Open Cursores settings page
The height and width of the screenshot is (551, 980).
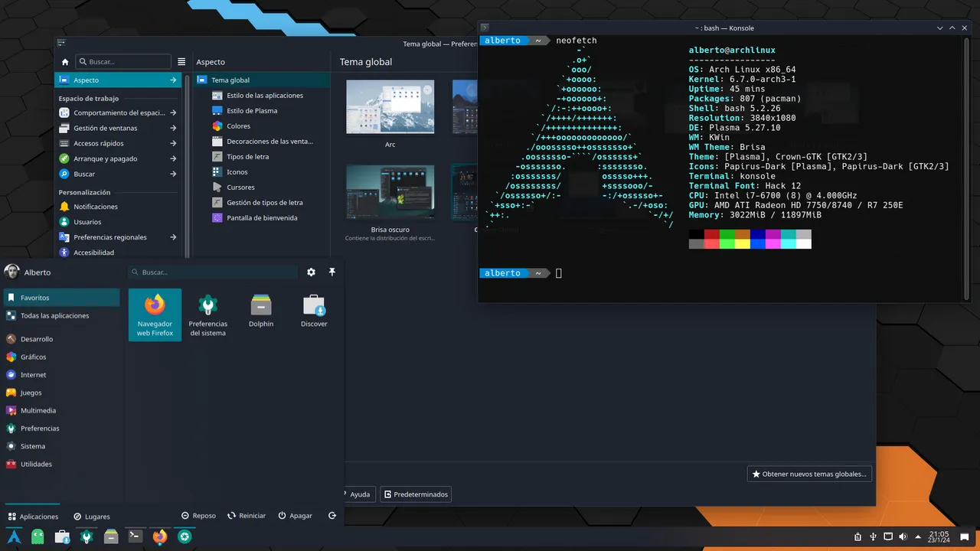(x=261, y=187)
